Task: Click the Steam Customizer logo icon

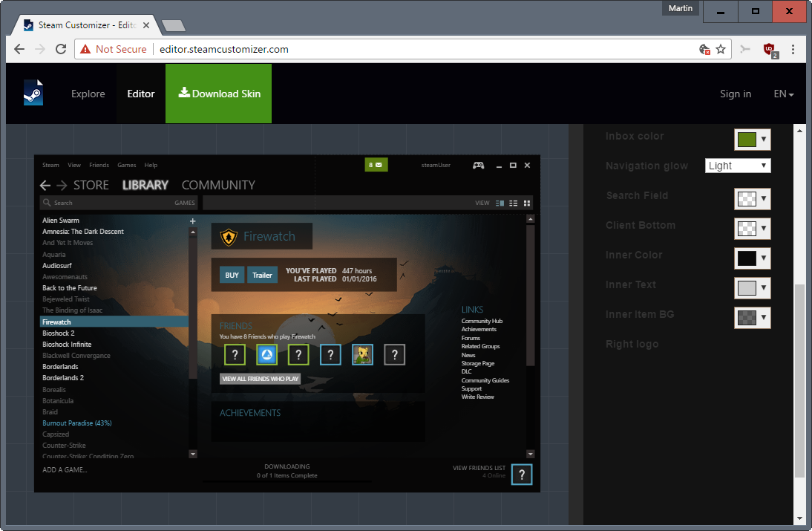Action: pos(33,94)
